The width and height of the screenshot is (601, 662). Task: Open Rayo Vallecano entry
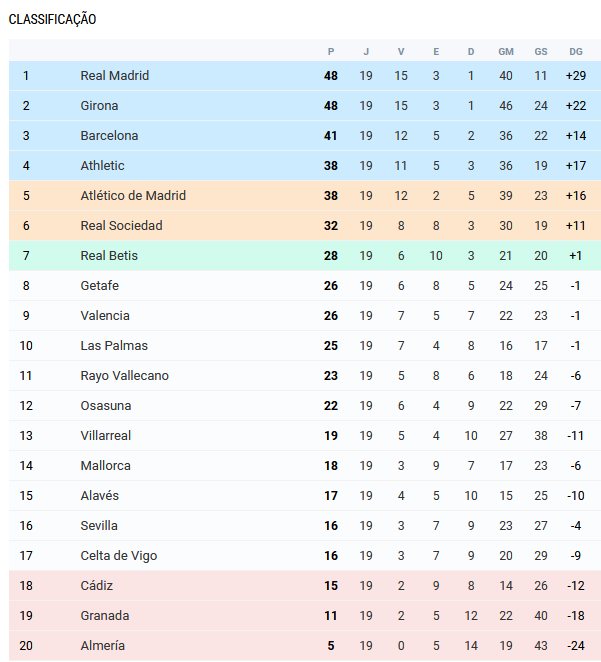(125, 375)
